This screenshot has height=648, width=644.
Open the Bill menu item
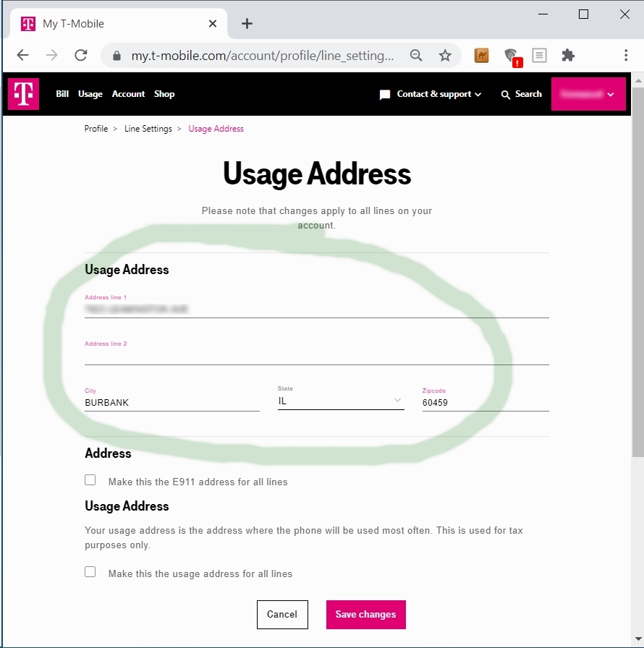click(62, 94)
